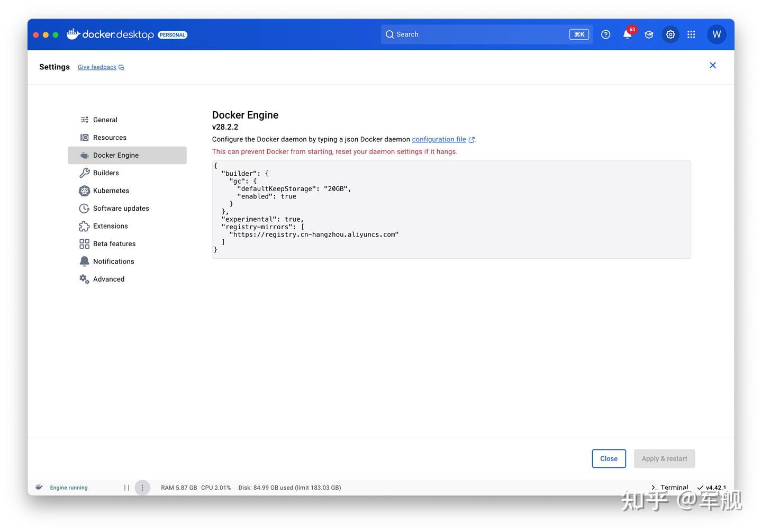Open the help question mark icon
This screenshot has width=762, height=532.
605,34
